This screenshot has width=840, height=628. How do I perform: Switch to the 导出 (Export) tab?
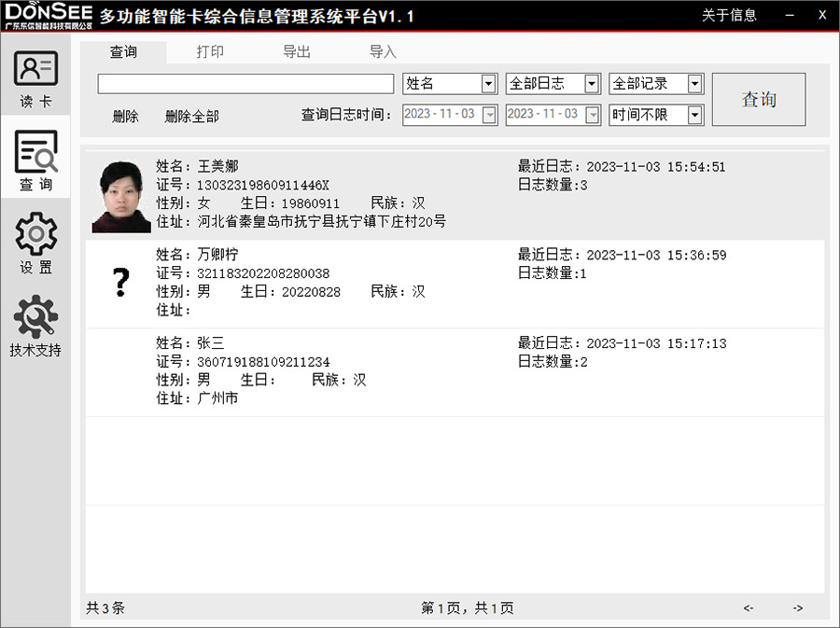[x=297, y=52]
